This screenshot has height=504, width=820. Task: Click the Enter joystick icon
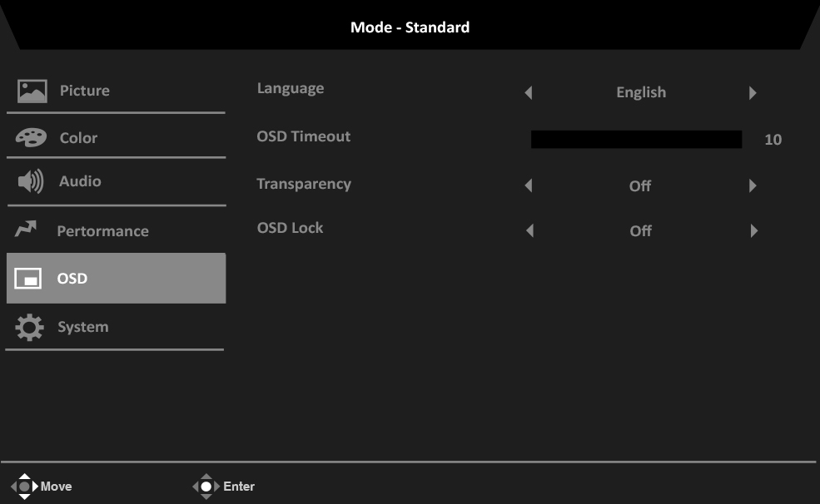coord(205,487)
